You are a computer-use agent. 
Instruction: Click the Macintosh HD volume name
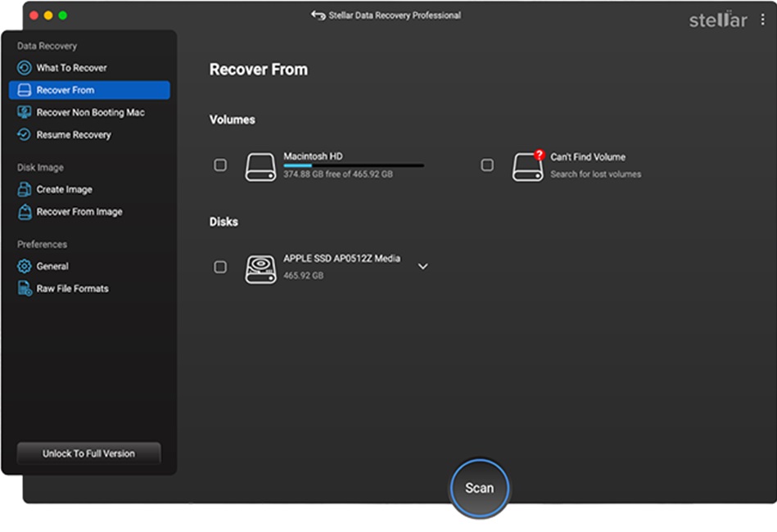point(313,156)
